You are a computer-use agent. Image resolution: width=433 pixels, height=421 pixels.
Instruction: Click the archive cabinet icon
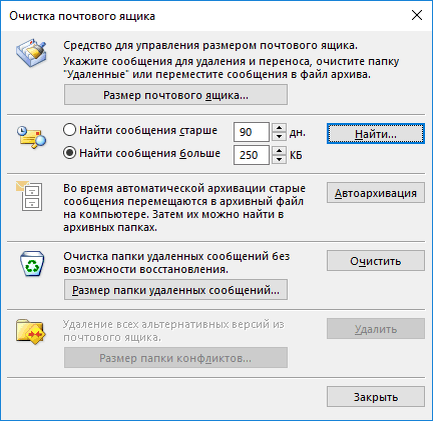tap(29, 196)
